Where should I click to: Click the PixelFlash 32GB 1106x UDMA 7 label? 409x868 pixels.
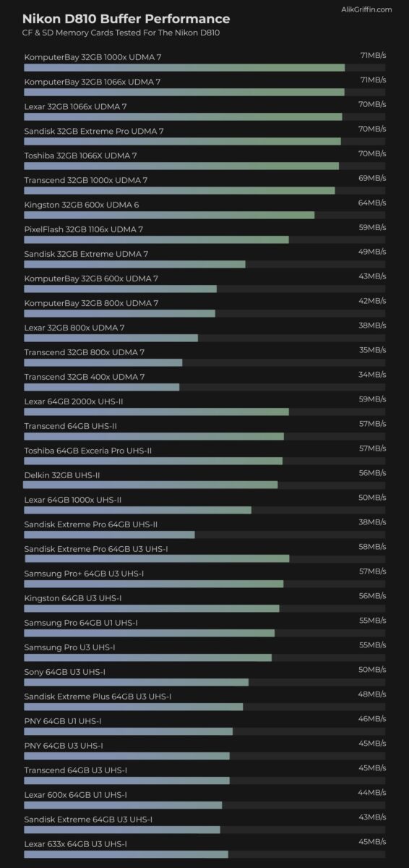(83, 230)
